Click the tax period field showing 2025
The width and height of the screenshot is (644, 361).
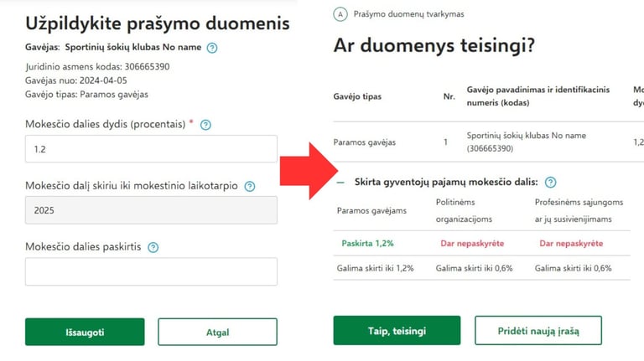click(x=151, y=210)
